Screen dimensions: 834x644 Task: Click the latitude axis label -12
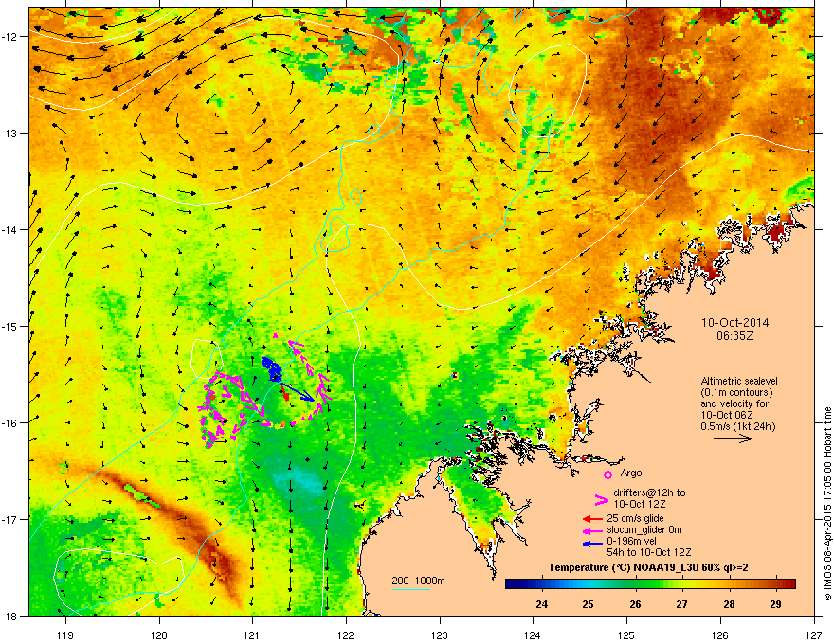(10, 37)
